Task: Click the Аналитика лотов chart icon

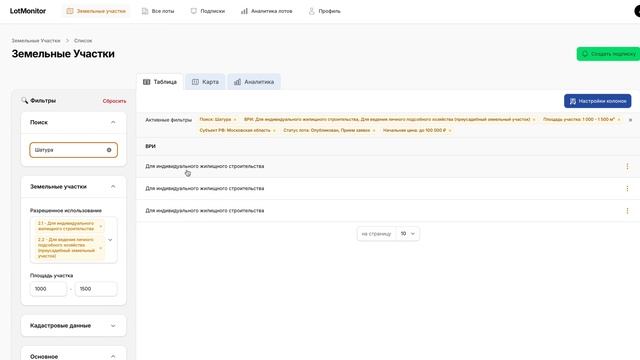Action: click(x=244, y=11)
